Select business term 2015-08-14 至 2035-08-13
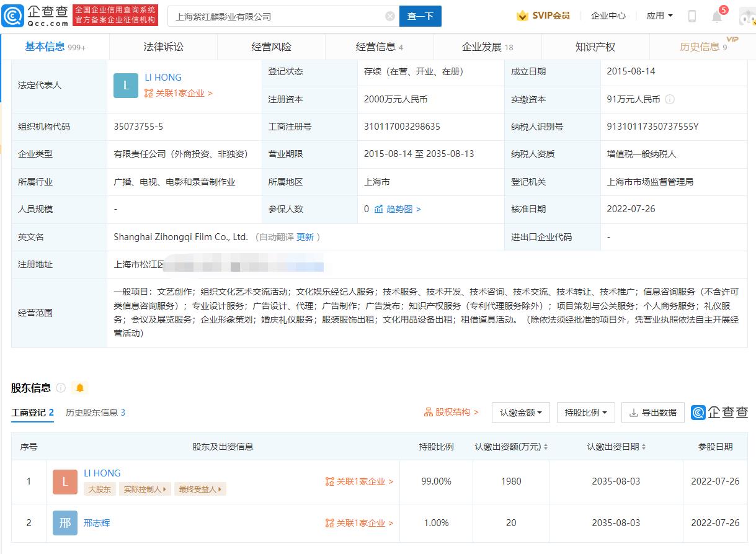Screen dimensions: 756x554 coord(419,154)
